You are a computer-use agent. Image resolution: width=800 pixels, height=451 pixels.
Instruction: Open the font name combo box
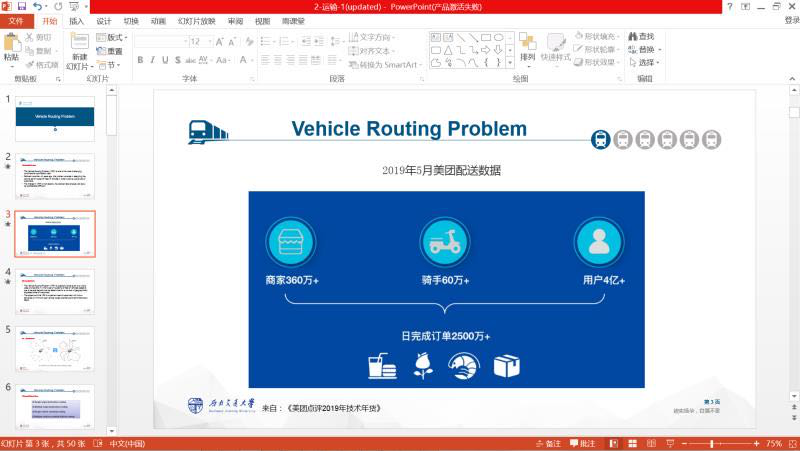[x=161, y=41]
